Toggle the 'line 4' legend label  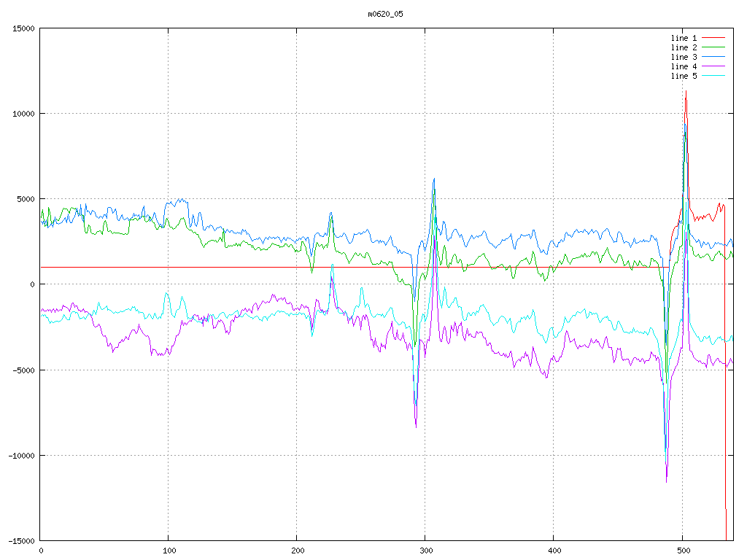click(x=684, y=66)
